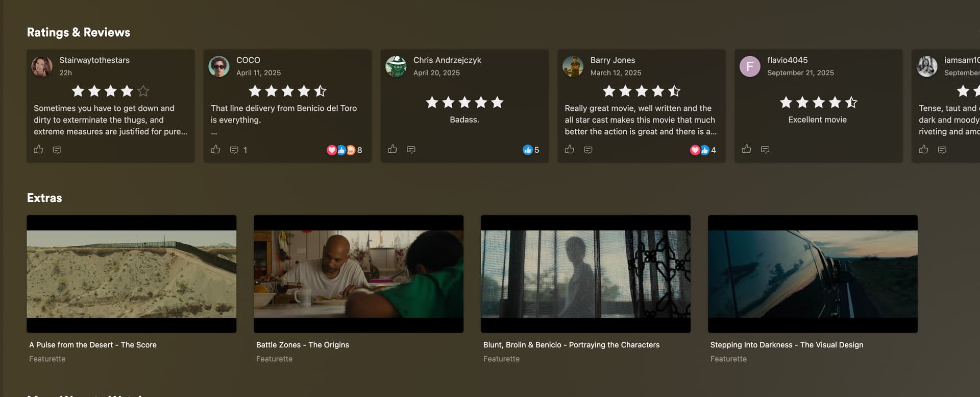Open "Stepping Into Darkness - The Visual Design" title
Viewport: 980px width, 397px height.
click(787, 345)
